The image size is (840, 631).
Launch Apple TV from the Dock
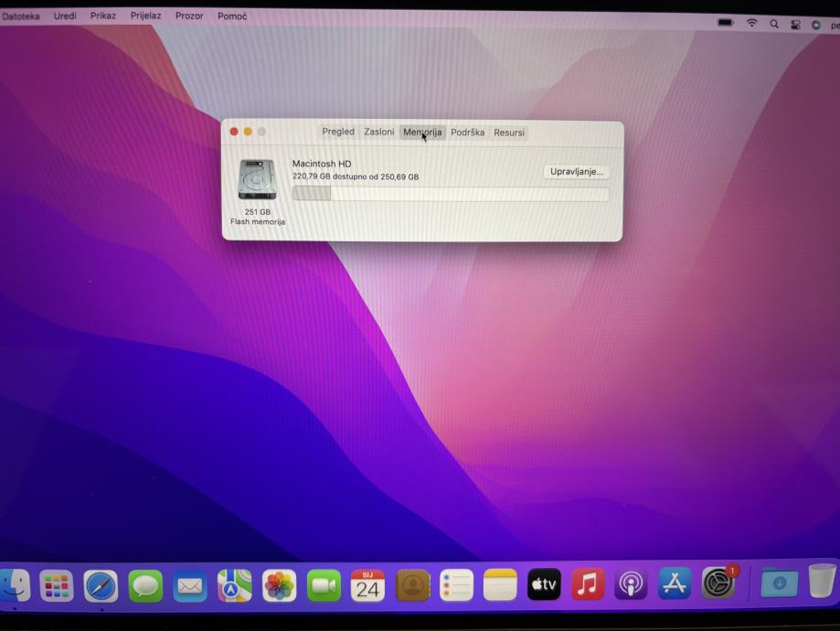[x=544, y=584]
